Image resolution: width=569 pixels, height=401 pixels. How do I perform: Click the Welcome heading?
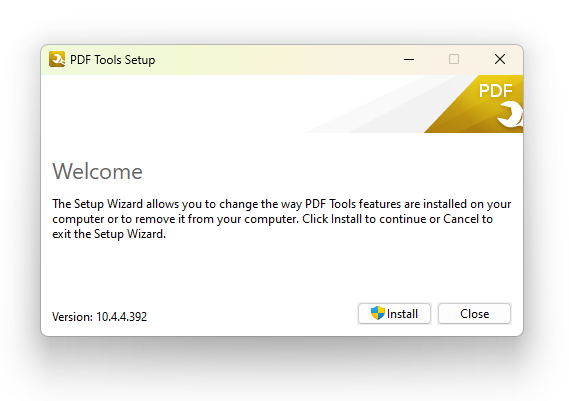(x=98, y=171)
